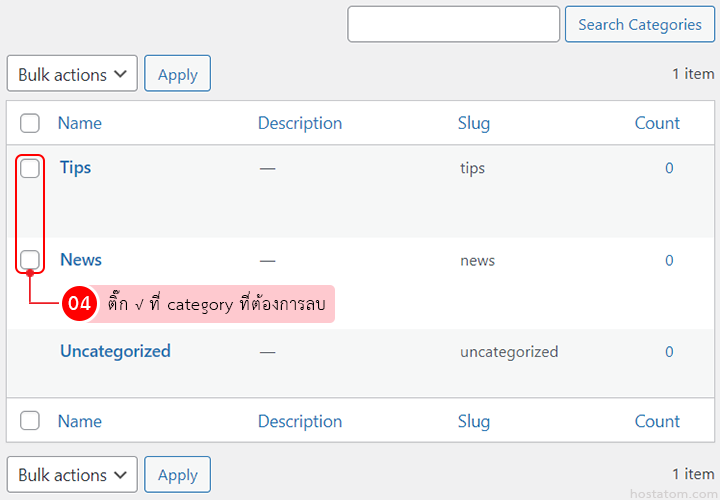Click the post count for Uncategorized
The width and height of the screenshot is (720, 500).
pos(669,352)
